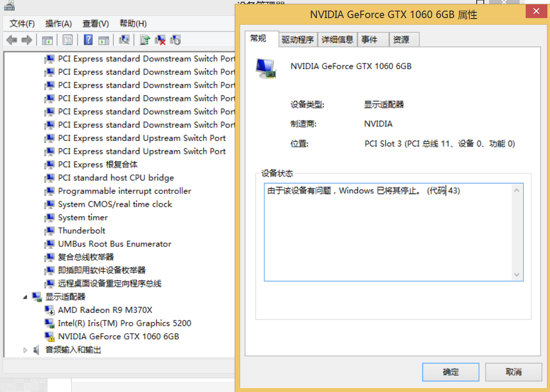
Task: Select Programmable interrupt controller
Action: pos(124,191)
